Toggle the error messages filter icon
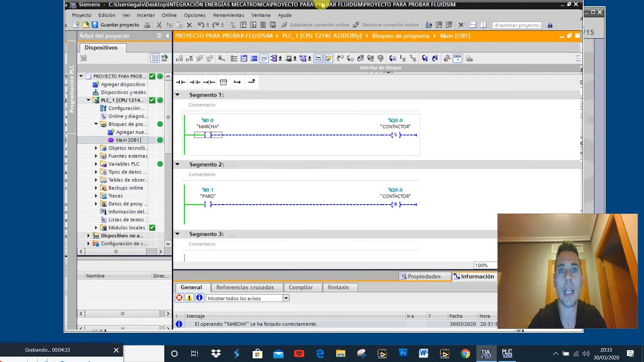 [x=179, y=298]
